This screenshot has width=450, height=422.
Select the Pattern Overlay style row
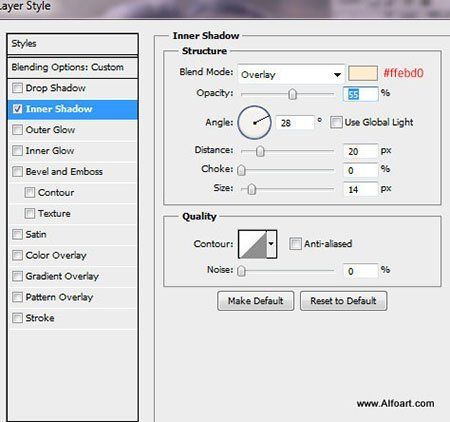click(72, 297)
